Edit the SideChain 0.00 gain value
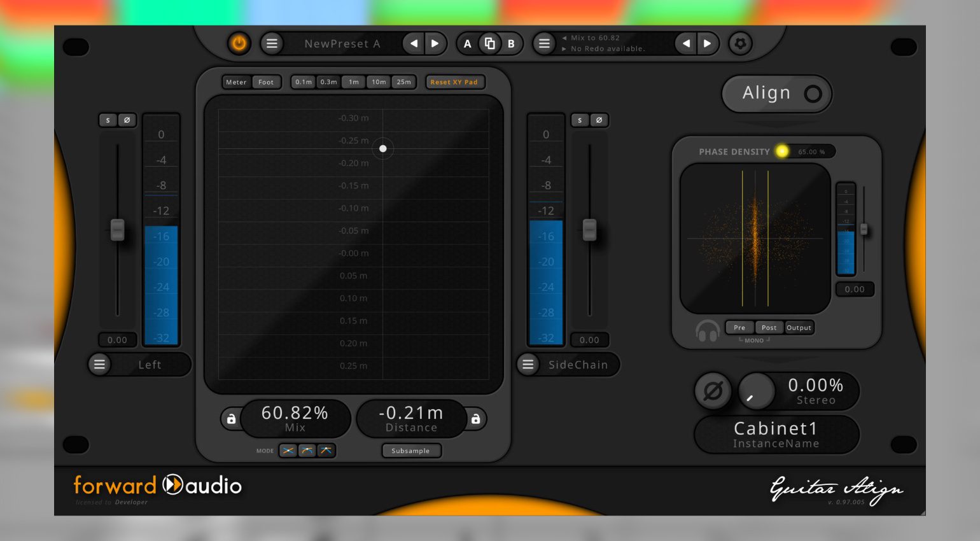 click(x=589, y=340)
